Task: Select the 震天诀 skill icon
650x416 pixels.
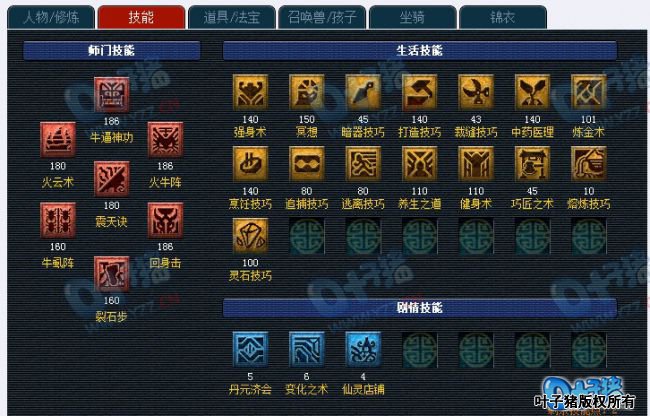Action: [112, 179]
